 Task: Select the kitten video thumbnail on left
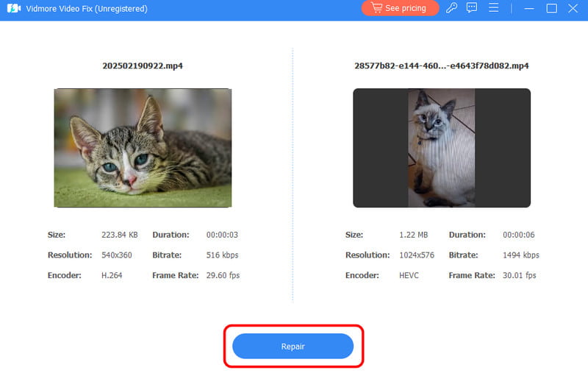143,148
